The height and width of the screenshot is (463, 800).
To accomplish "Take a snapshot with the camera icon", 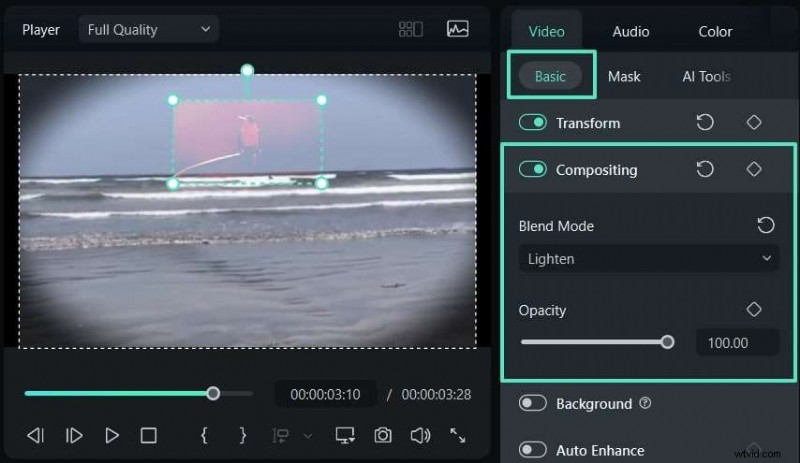I will click(x=383, y=435).
